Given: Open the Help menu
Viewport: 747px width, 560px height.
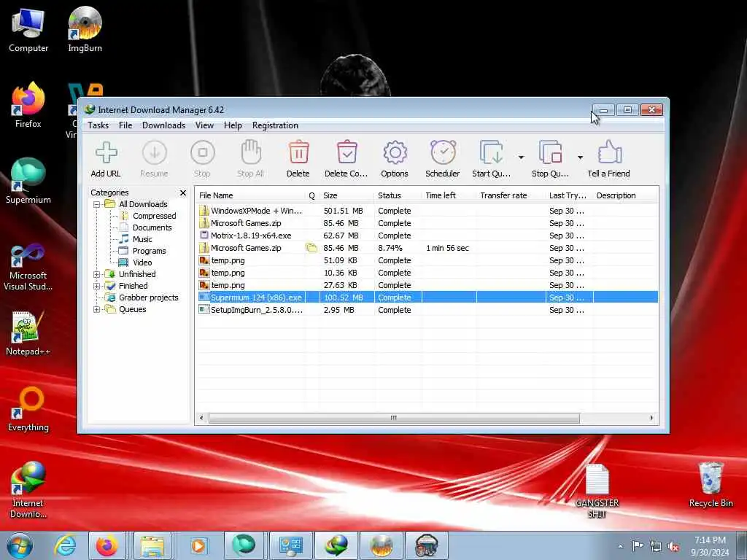Looking at the screenshot, I should click(x=233, y=125).
